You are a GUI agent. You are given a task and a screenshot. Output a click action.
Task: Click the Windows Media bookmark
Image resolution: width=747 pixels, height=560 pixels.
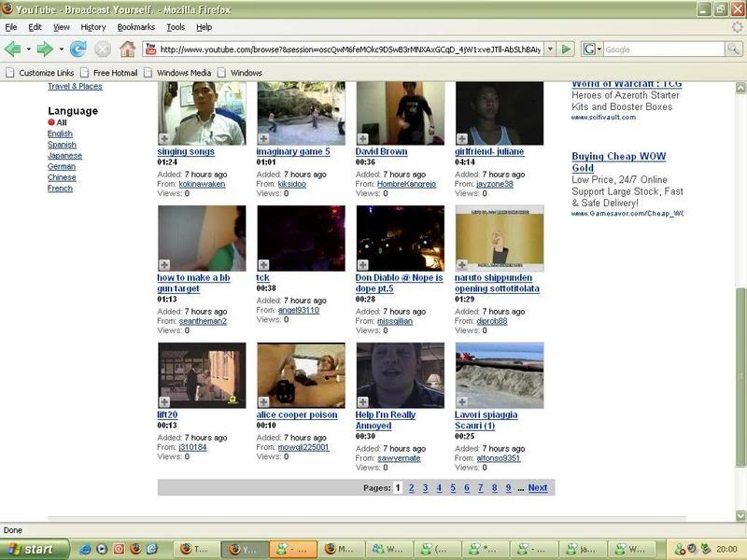[177, 73]
